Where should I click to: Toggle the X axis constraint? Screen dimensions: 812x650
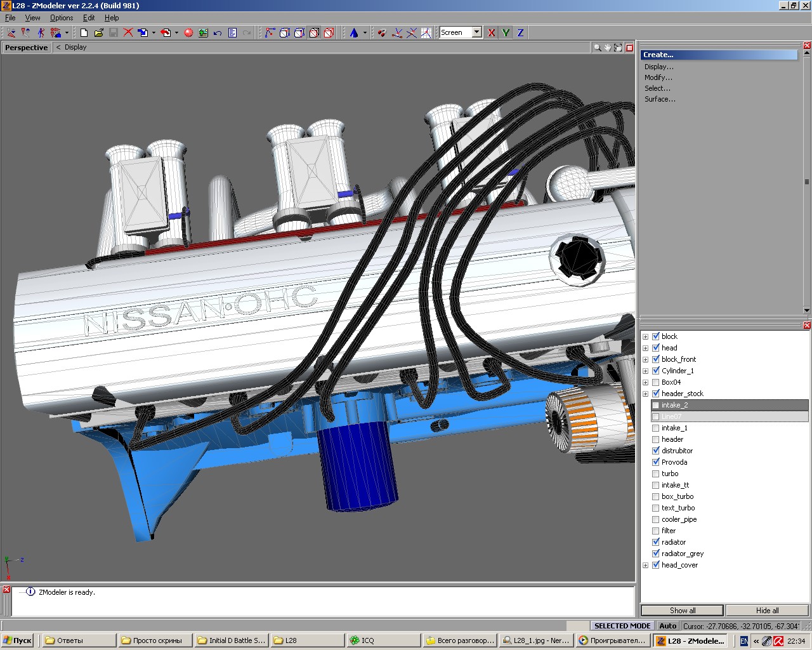[x=491, y=32]
